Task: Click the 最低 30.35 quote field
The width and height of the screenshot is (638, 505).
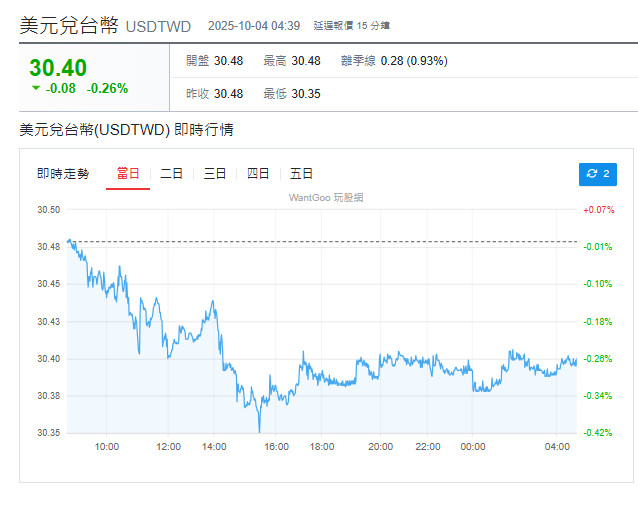Action: (x=292, y=94)
